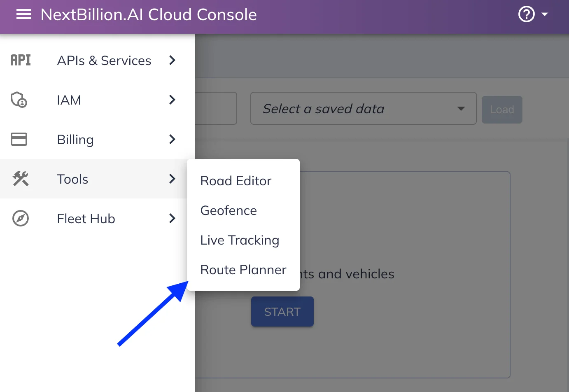
Task: Click the Billing credit card icon
Action: click(19, 139)
